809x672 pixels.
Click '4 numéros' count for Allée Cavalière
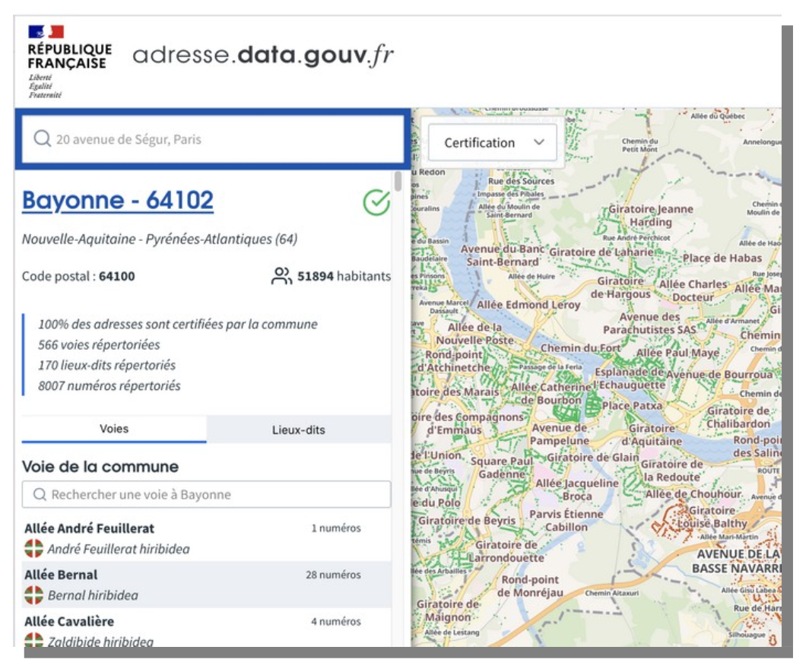point(336,622)
